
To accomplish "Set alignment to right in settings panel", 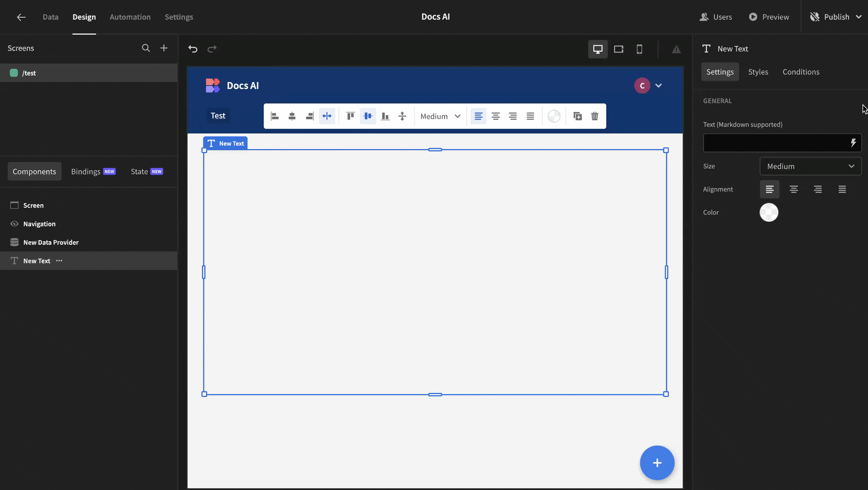I will click(x=817, y=189).
